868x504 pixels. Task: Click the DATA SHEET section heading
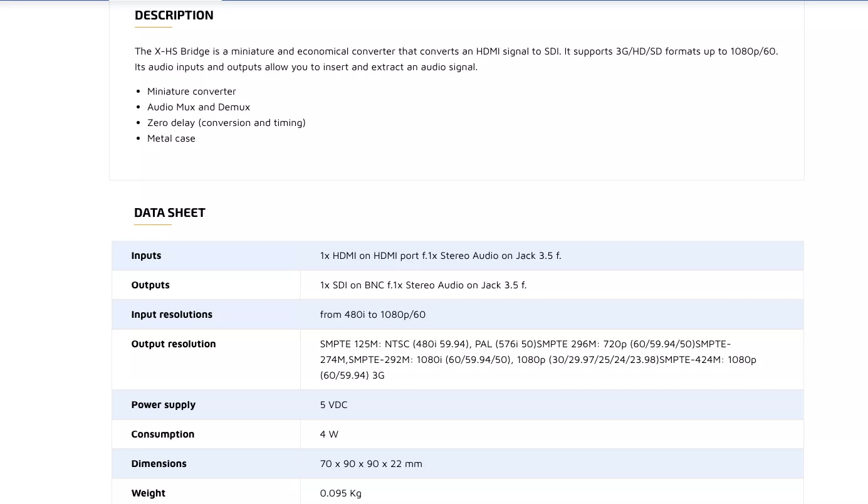coord(169,213)
